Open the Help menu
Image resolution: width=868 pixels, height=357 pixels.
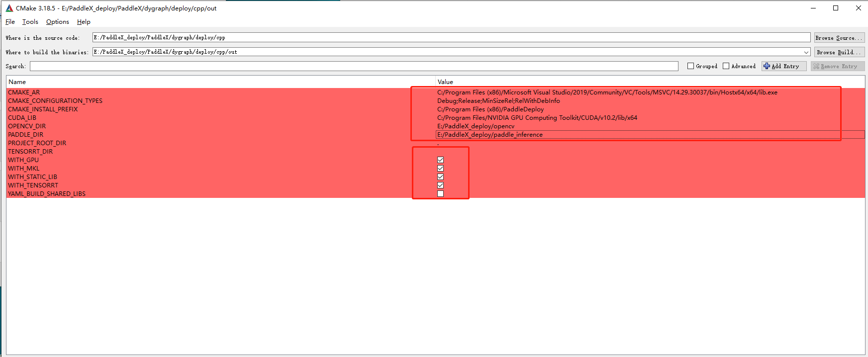tap(84, 22)
